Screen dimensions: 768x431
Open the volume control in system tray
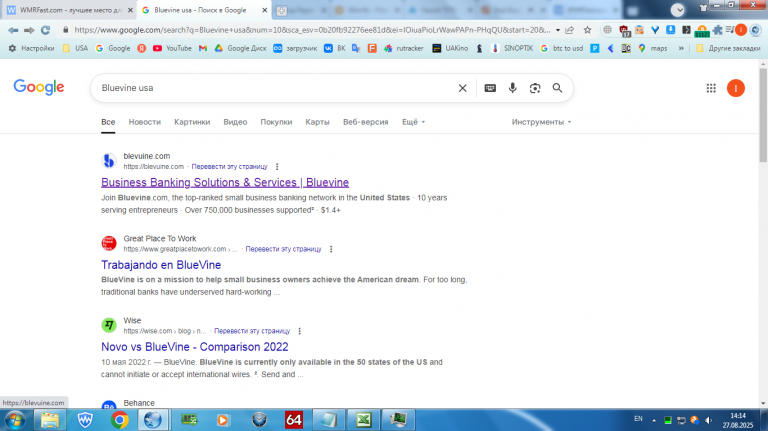pos(708,420)
